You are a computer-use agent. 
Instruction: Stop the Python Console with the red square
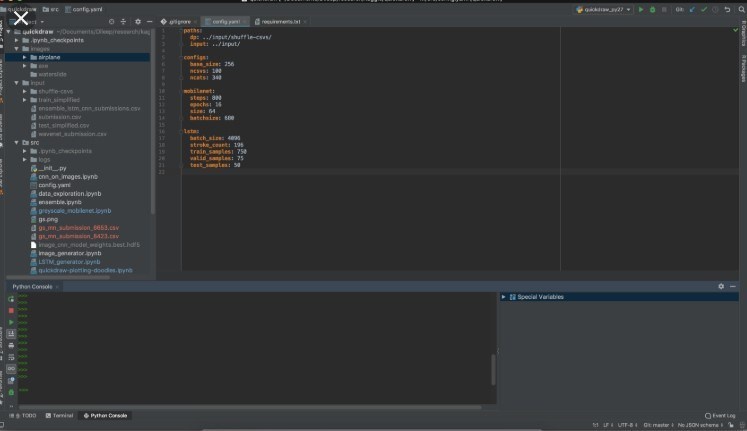click(x=11, y=311)
